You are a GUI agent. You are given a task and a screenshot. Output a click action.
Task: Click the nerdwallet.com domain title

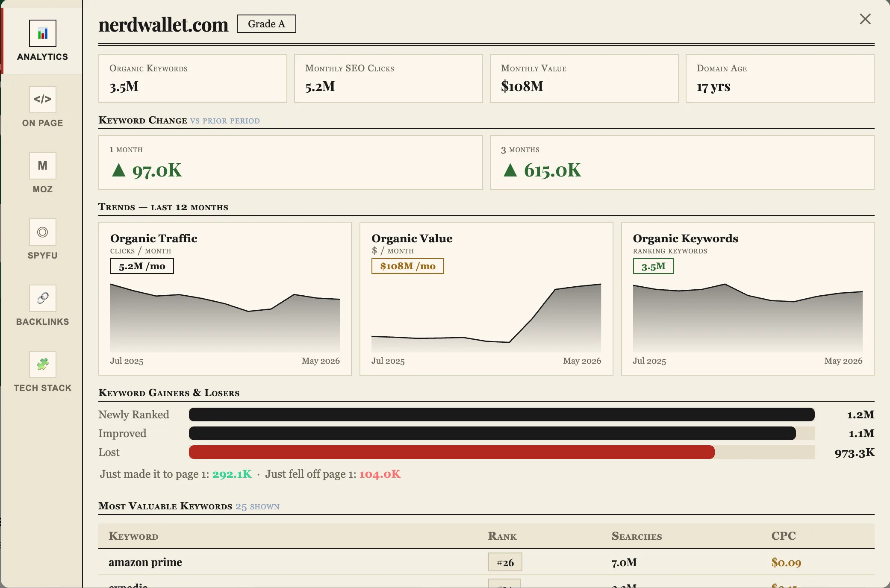163,25
